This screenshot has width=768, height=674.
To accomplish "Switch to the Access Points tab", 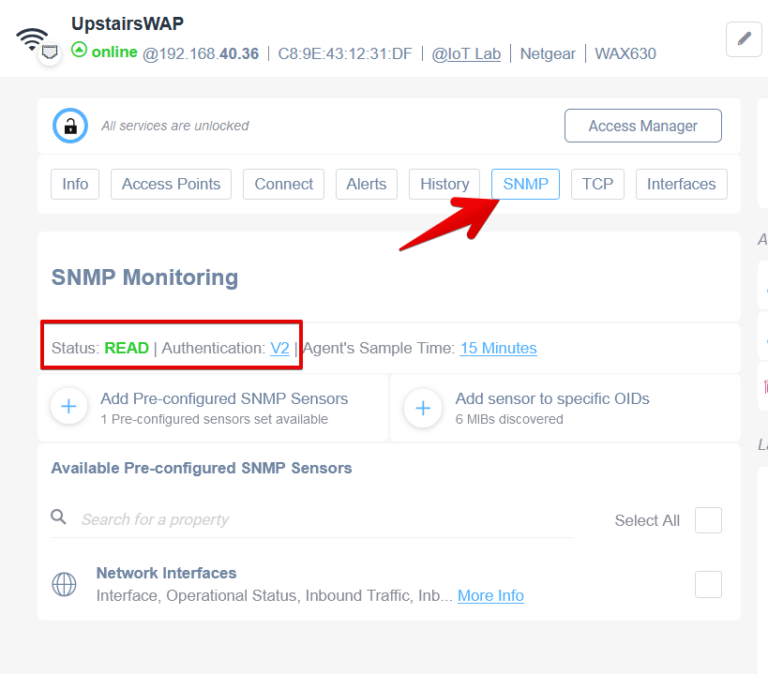I will 171,184.
